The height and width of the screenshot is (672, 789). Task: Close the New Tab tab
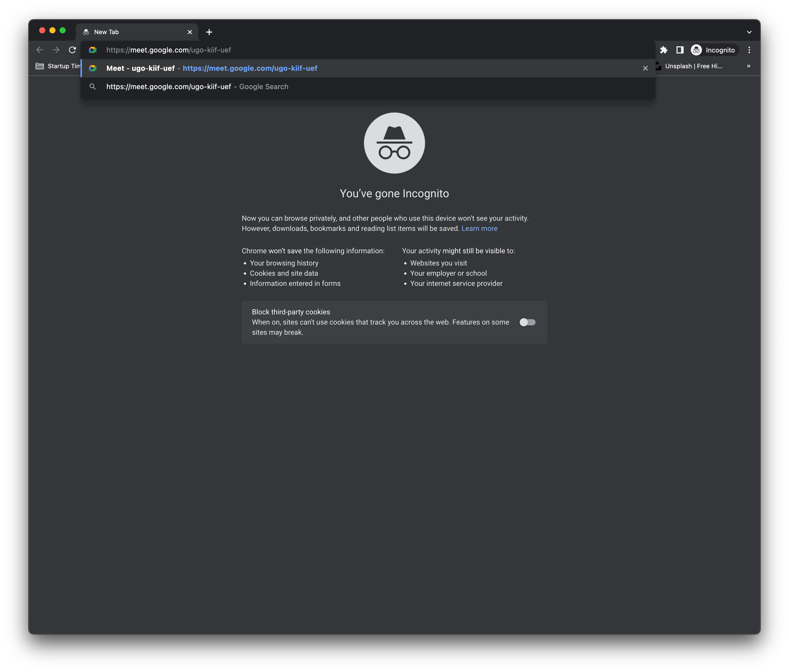[x=190, y=32]
